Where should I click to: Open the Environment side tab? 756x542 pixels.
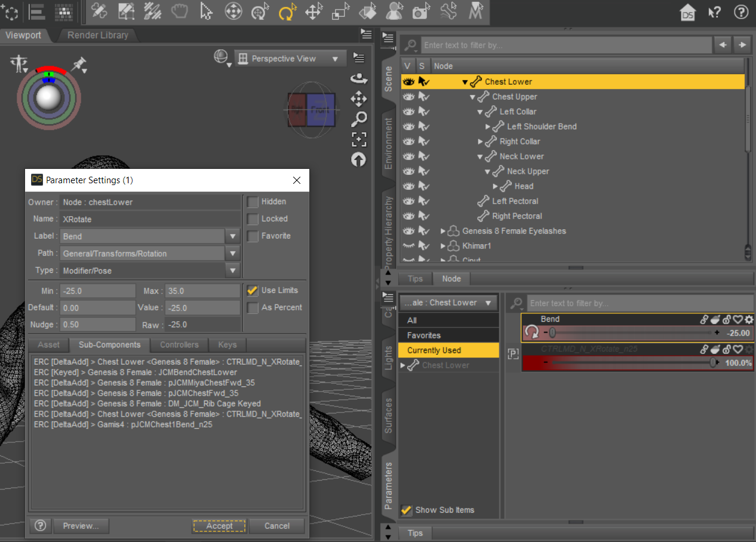[x=389, y=143]
